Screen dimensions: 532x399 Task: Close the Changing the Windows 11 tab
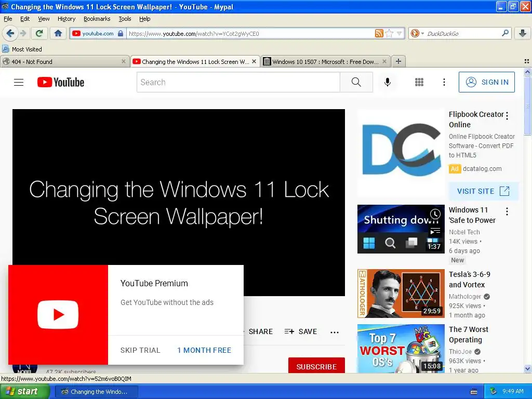click(x=254, y=61)
